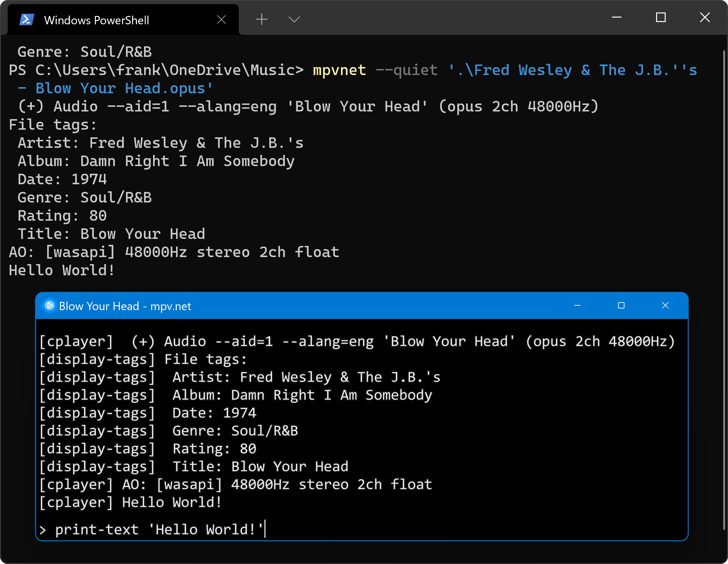Click the Hello World! PowerShell output line
728x564 pixels.
[62, 270]
